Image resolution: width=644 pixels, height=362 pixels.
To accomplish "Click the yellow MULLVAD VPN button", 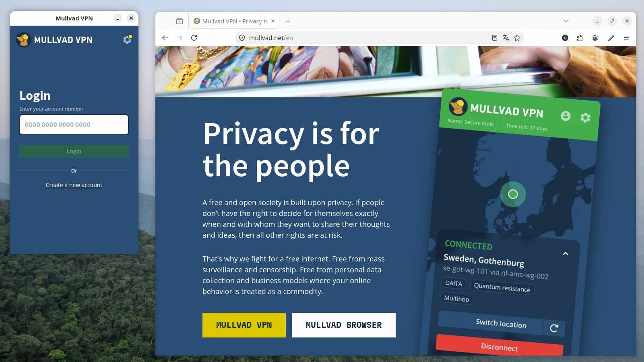I will (244, 325).
